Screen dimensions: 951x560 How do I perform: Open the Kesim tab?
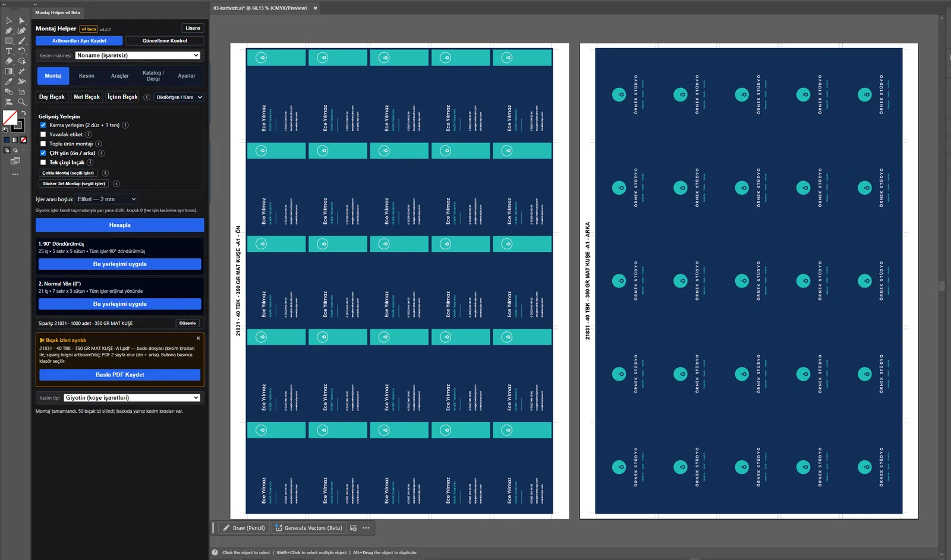(x=87, y=76)
